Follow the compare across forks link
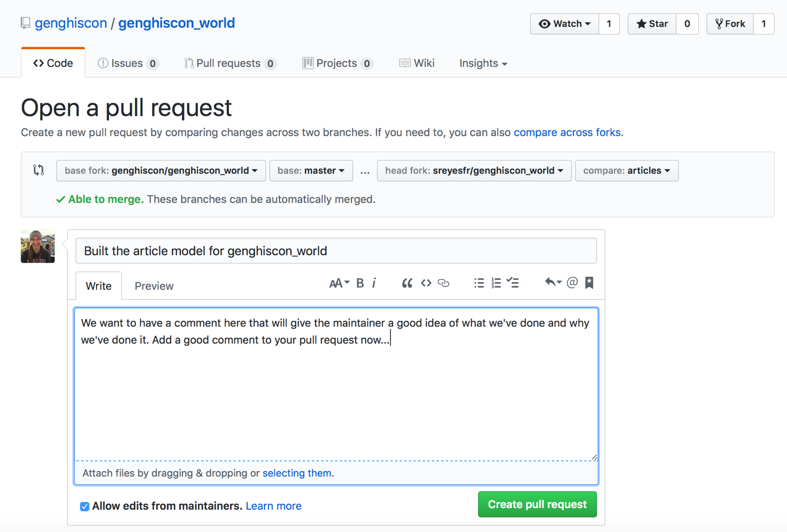The height and width of the screenshot is (532, 787). (x=567, y=133)
